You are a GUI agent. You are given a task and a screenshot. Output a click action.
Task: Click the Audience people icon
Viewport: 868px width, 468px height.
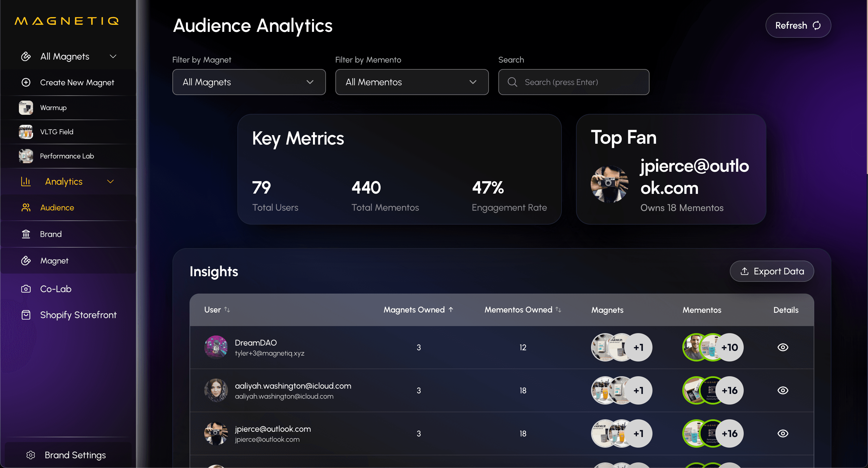pyautogui.click(x=26, y=208)
